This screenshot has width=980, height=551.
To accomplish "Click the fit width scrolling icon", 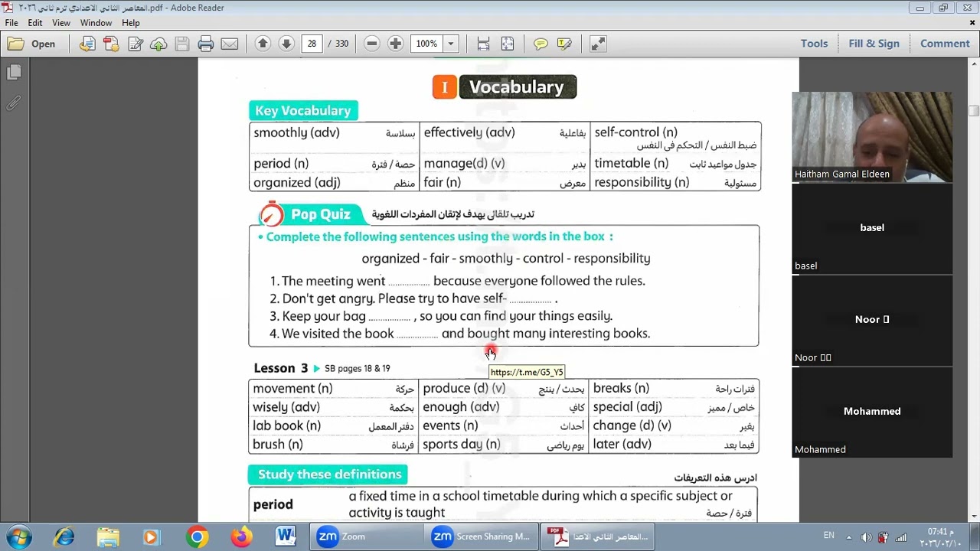I will 483,44.
